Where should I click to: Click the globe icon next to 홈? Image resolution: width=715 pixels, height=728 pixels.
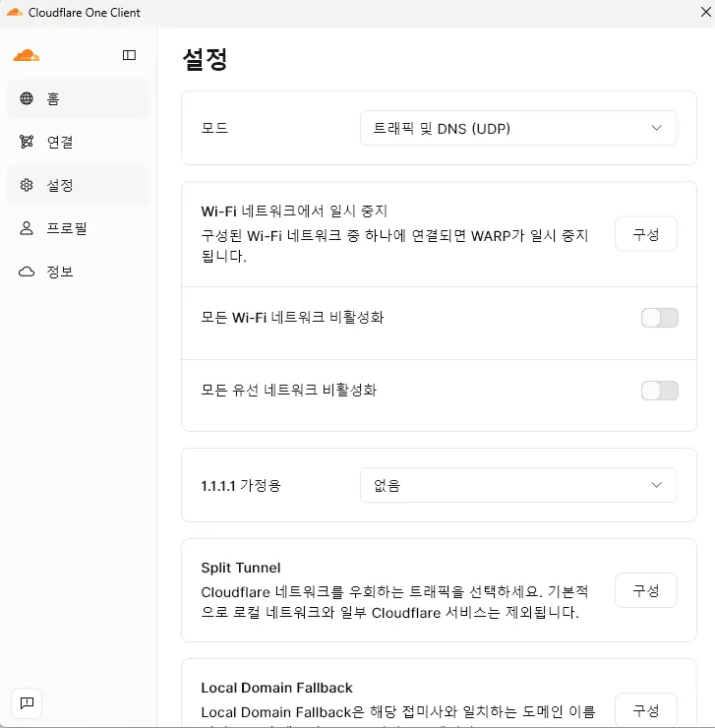[27, 98]
